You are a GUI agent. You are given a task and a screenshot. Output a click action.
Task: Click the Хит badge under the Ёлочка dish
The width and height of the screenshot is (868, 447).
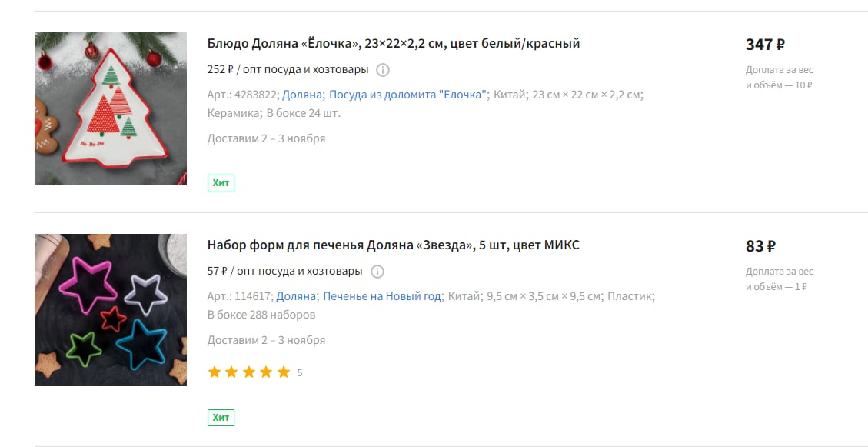pos(221,183)
